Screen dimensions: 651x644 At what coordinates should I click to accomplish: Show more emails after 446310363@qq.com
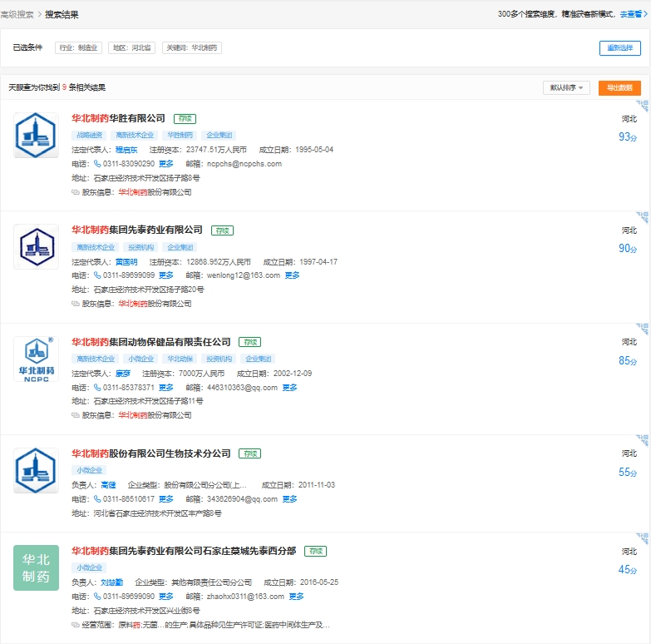click(290, 387)
